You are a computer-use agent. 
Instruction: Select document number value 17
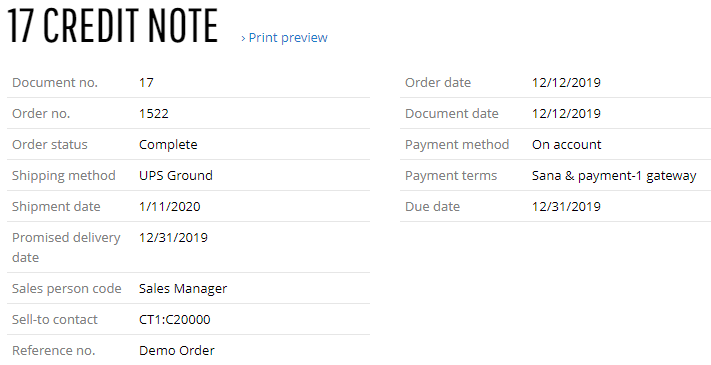click(x=146, y=83)
